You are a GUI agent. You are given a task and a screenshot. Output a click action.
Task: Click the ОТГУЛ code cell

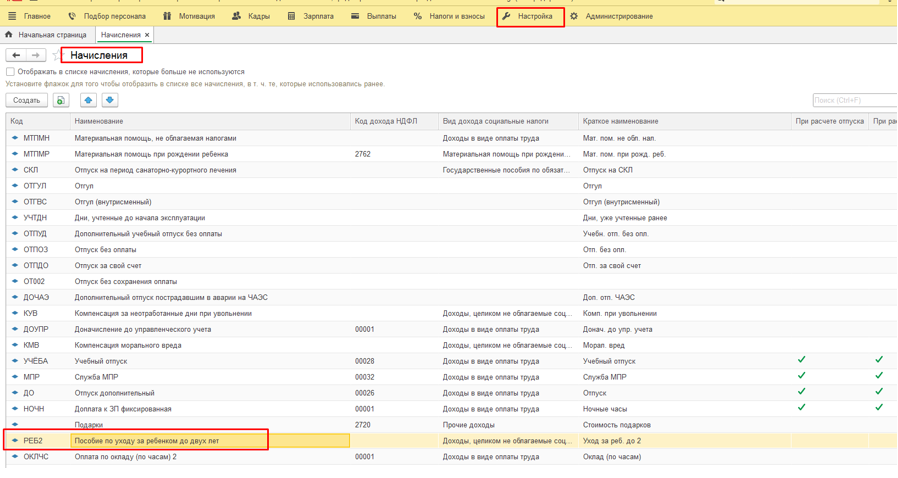(x=38, y=186)
